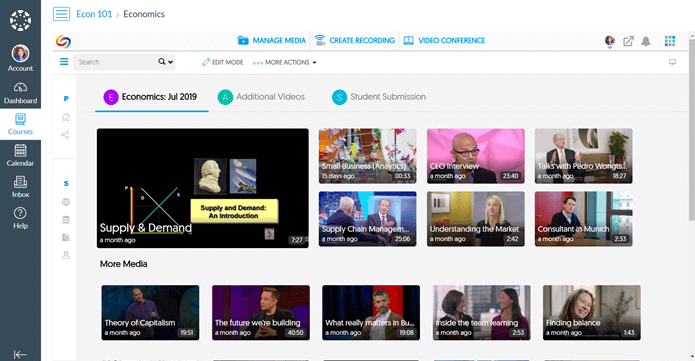Click the home icon in left panel
Screen dimensions: 695x361
(66, 117)
